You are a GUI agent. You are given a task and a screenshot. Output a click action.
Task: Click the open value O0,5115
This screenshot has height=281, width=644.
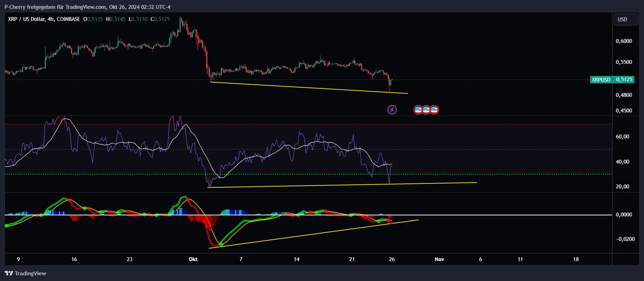(x=93, y=19)
